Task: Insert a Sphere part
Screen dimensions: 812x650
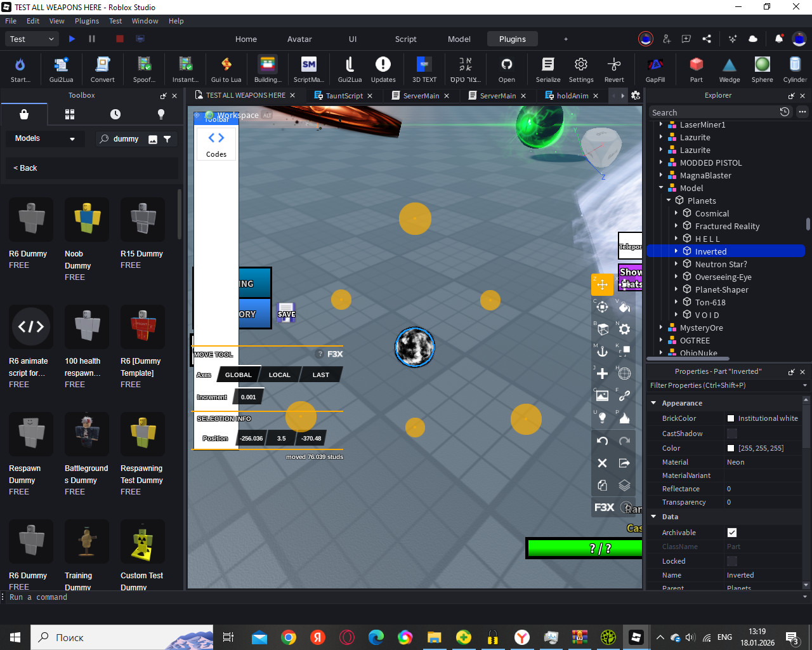Action: click(x=763, y=69)
